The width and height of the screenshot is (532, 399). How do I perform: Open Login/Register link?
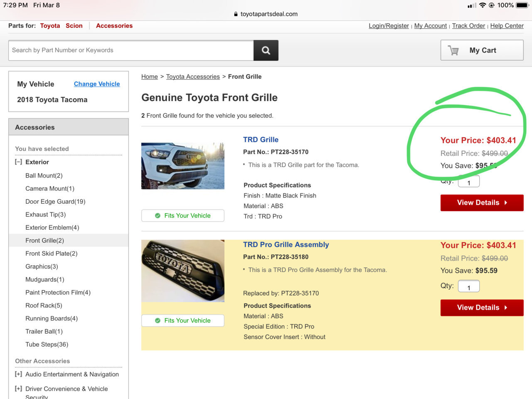[x=389, y=26]
